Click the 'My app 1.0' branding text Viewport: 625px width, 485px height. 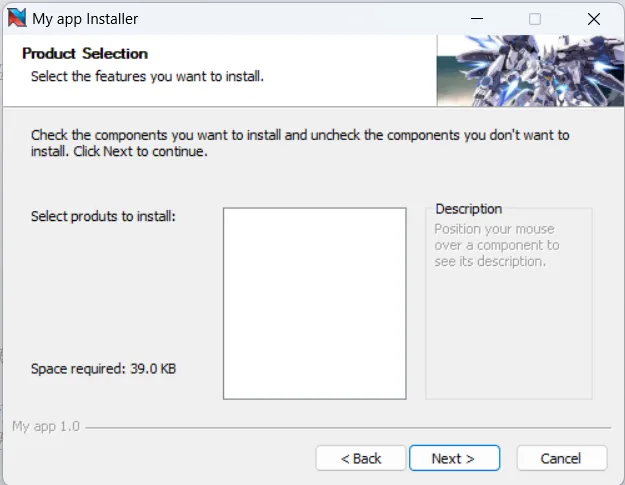[45, 427]
